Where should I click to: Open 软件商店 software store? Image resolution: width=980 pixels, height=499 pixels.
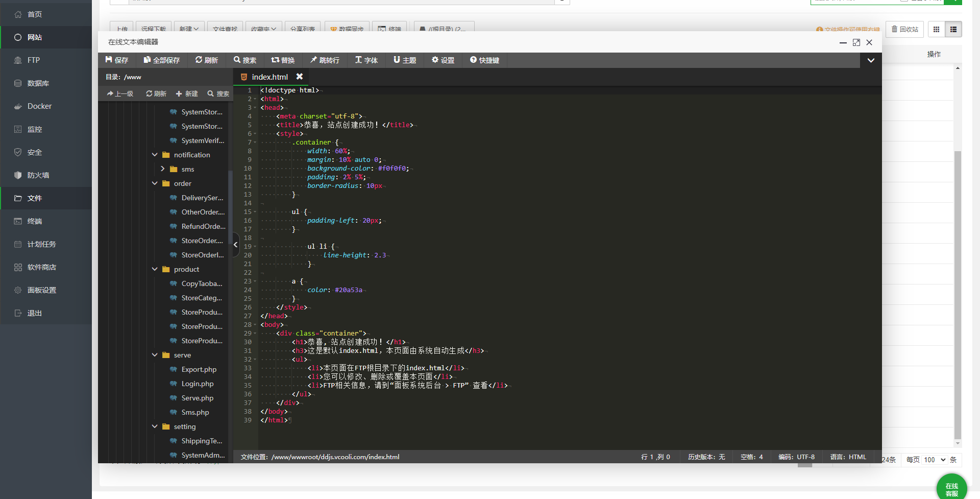tap(46, 267)
